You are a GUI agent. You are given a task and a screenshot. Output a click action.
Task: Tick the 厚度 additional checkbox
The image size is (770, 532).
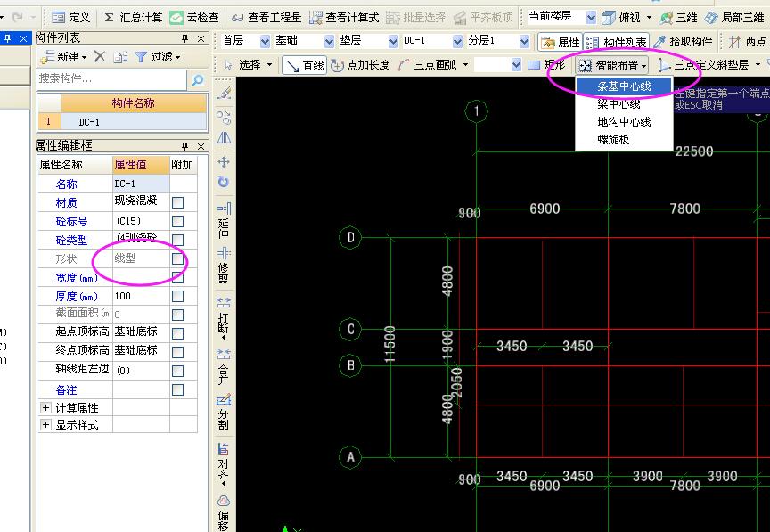177,296
